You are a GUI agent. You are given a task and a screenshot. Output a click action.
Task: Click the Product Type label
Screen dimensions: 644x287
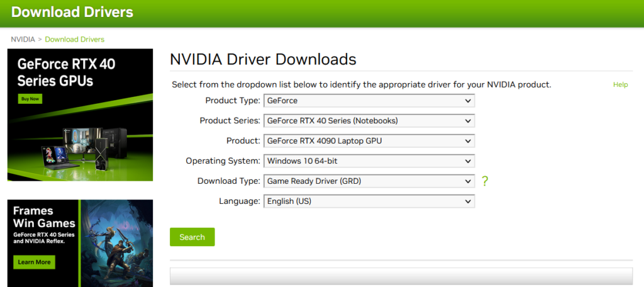pyautogui.click(x=233, y=100)
